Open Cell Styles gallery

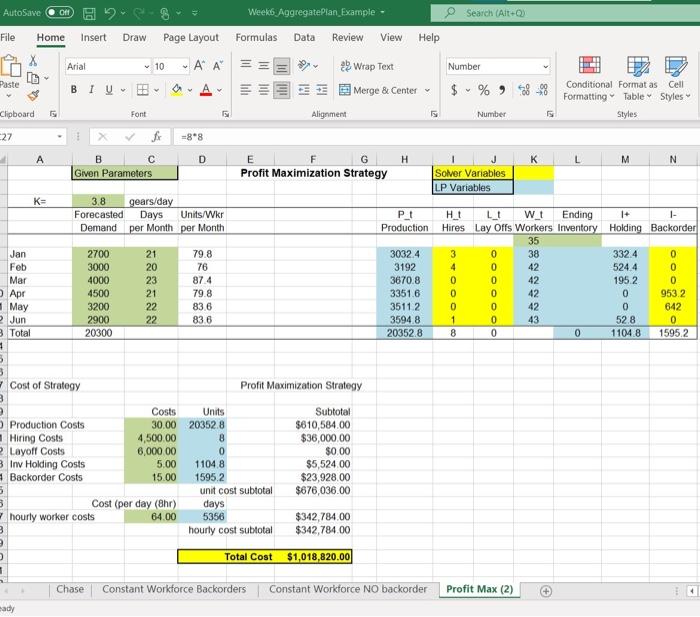675,79
